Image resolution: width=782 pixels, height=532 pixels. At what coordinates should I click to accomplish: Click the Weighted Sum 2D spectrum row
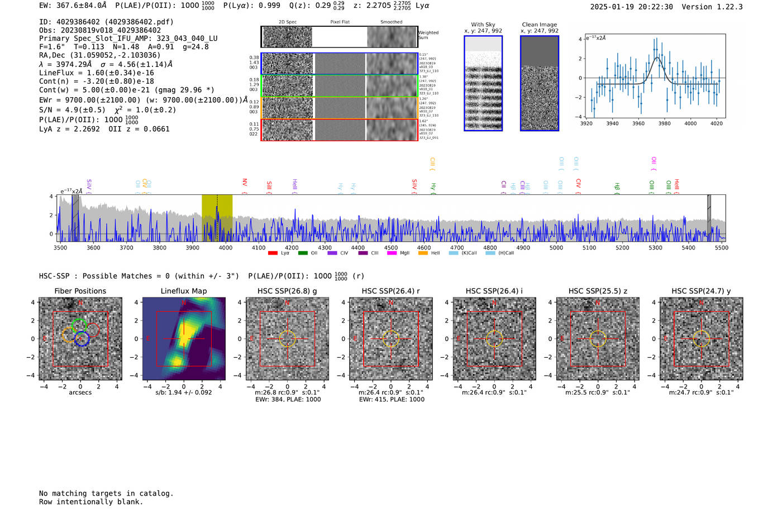(x=340, y=37)
